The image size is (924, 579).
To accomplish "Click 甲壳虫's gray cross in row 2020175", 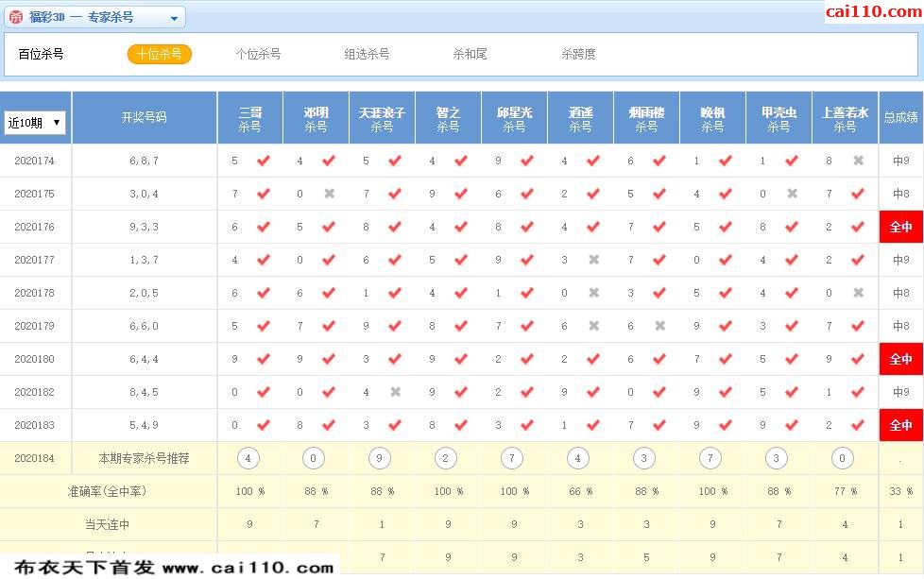I will point(793,194).
